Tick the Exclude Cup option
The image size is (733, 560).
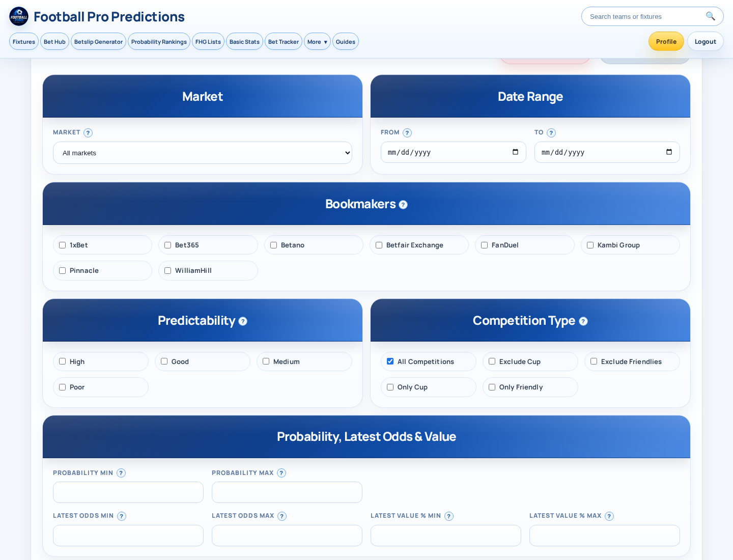coord(492,361)
